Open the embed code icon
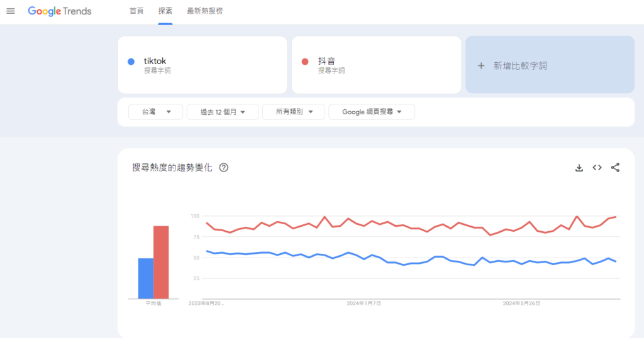 (x=597, y=167)
